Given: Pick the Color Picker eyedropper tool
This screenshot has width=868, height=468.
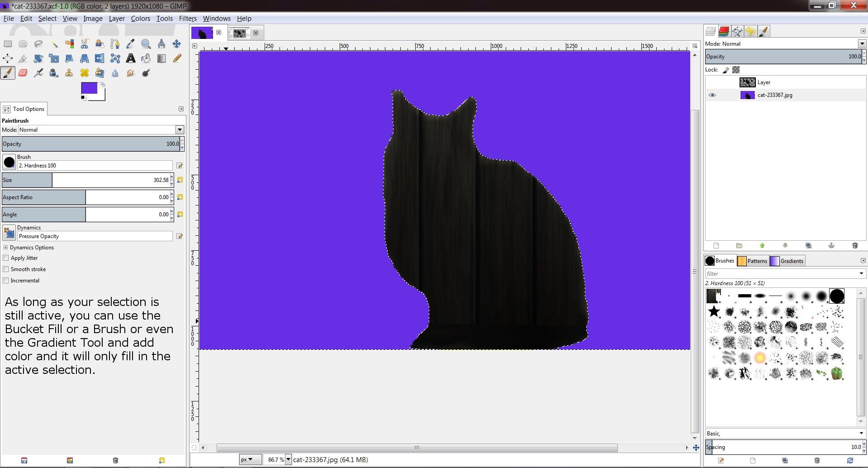Looking at the screenshot, I should click(x=131, y=44).
